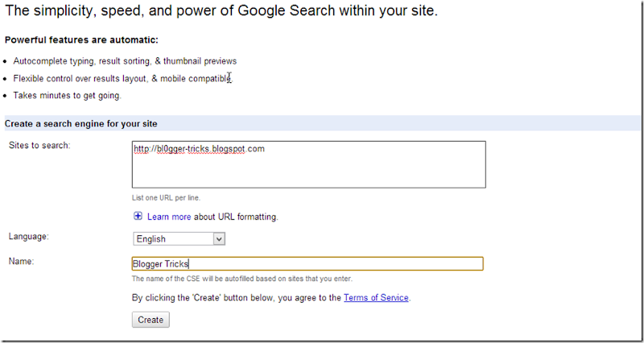Click the 'Sites to search:' label
This screenshot has height=343, width=644.
(39, 145)
